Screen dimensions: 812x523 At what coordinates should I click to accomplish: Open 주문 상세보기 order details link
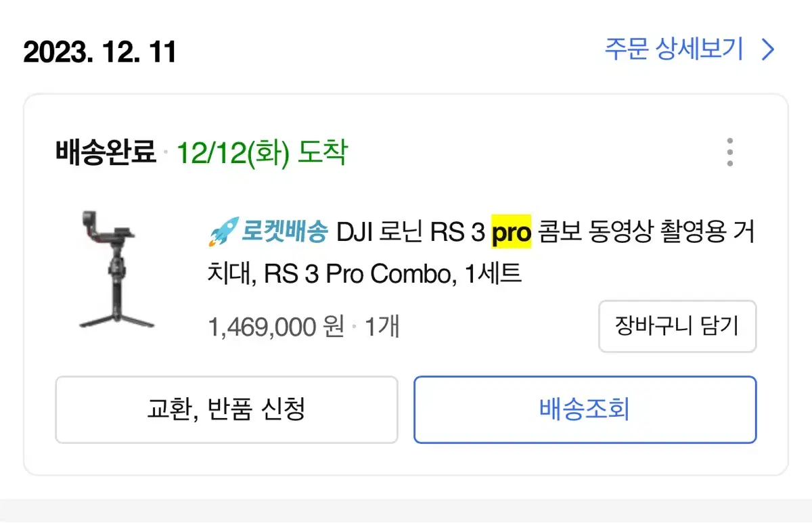coord(690,50)
